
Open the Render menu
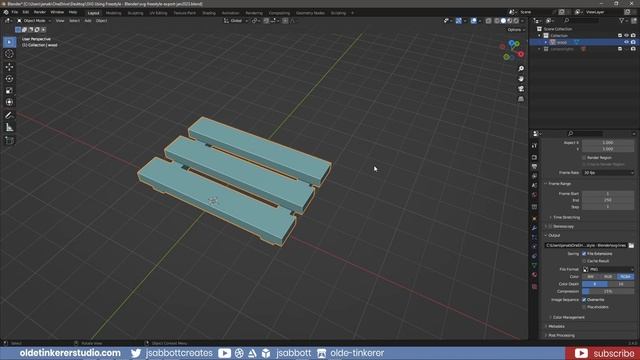pyautogui.click(x=40, y=12)
